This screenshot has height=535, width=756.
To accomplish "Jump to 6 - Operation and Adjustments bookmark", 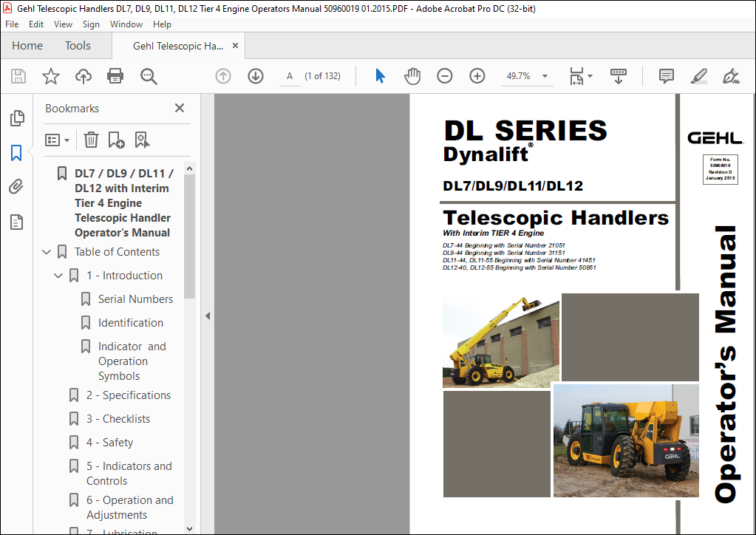I will point(130,508).
